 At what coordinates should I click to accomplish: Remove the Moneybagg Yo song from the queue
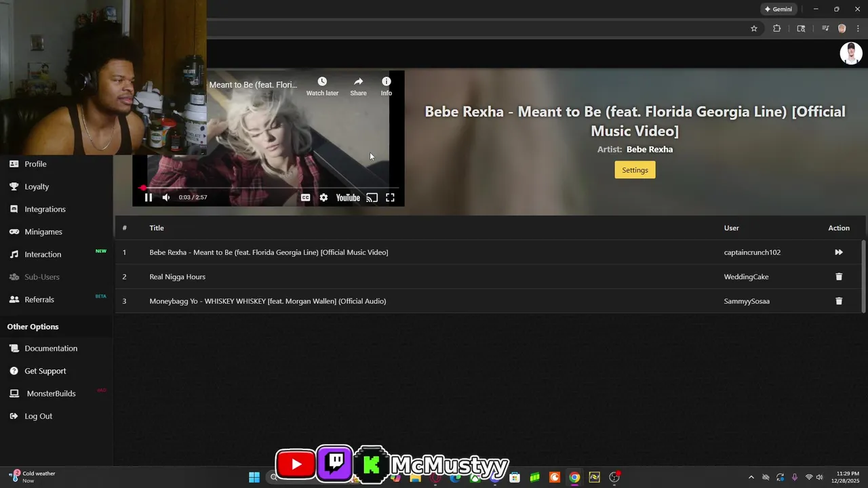click(839, 301)
